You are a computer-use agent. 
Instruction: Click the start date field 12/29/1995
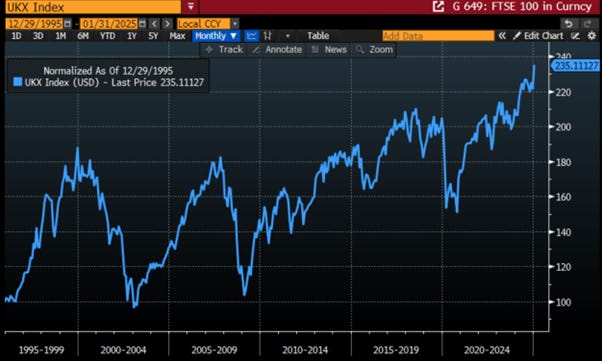point(35,24)
